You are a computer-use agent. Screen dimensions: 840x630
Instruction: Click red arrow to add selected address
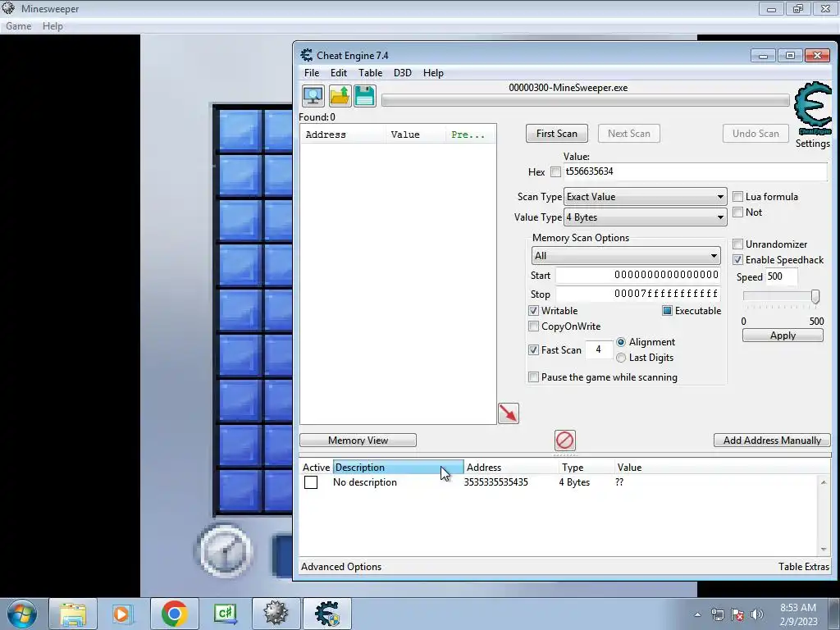[x=509, y=413]
